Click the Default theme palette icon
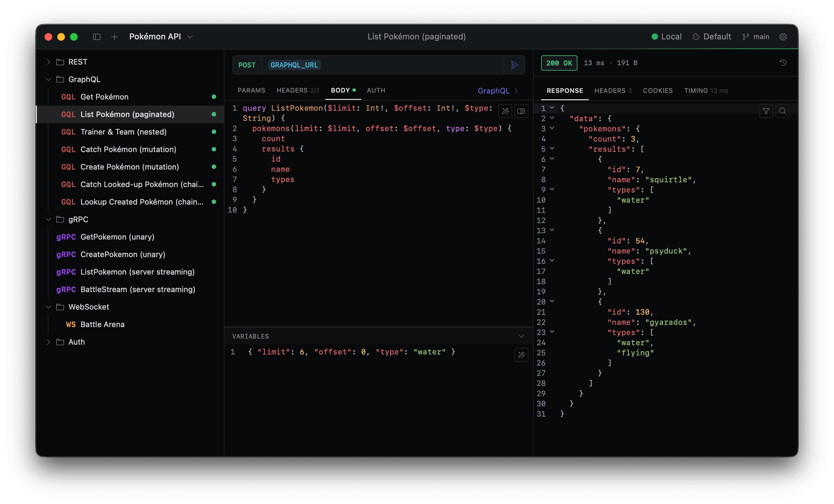Image resolution: width=834 pixels, height=504 pixels. pos(696,37)
